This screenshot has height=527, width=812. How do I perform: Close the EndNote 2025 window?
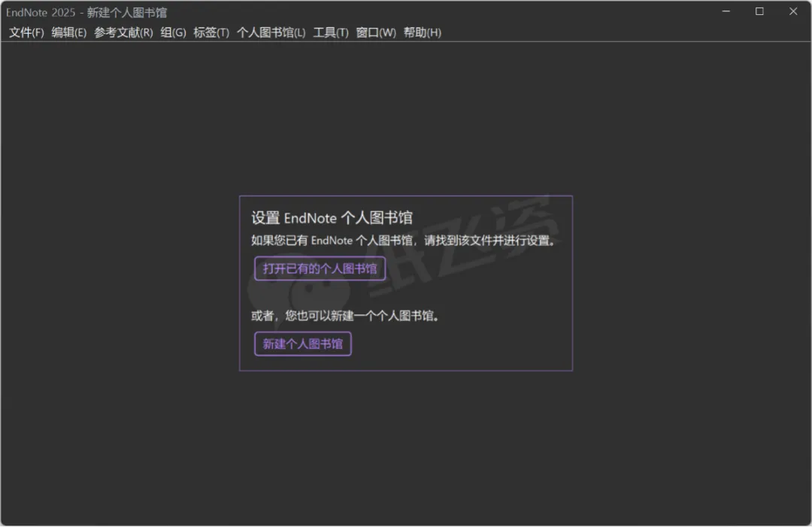coord(793,11)
